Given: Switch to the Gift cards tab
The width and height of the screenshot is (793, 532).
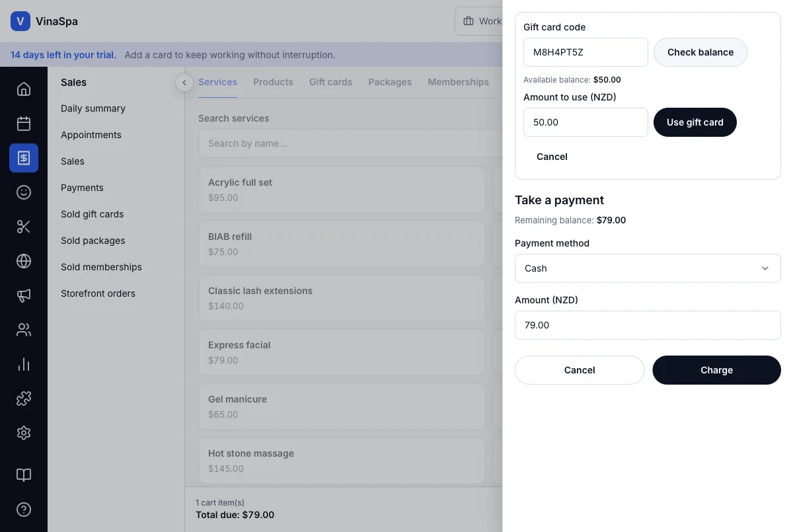Looking at the screenshot, I should click(330, 82).
